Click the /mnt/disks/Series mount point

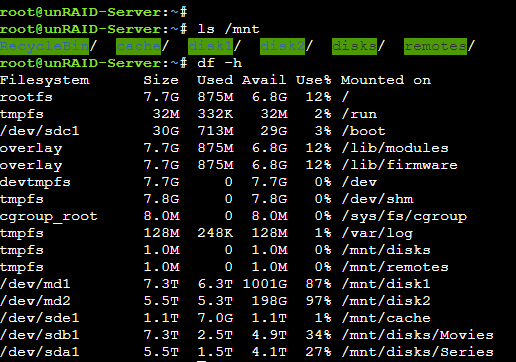417,352
